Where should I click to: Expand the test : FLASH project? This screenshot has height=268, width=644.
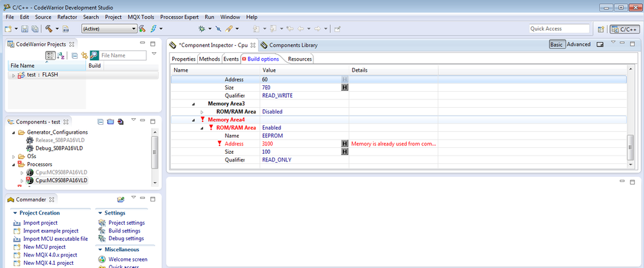13,76
